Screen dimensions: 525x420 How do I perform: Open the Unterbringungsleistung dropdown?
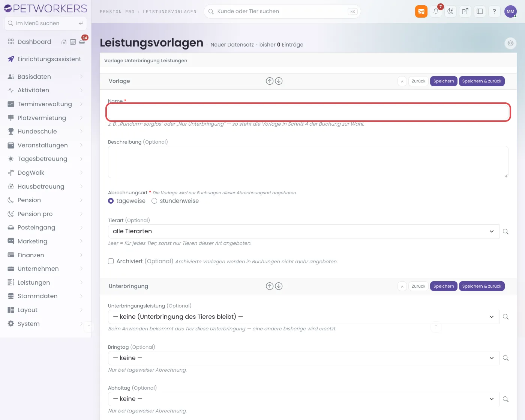(303, 317)
